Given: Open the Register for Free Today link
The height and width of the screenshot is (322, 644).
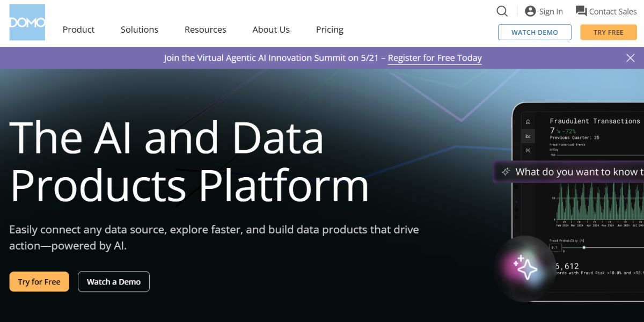Looking at the screenshot, I should 435,58.
